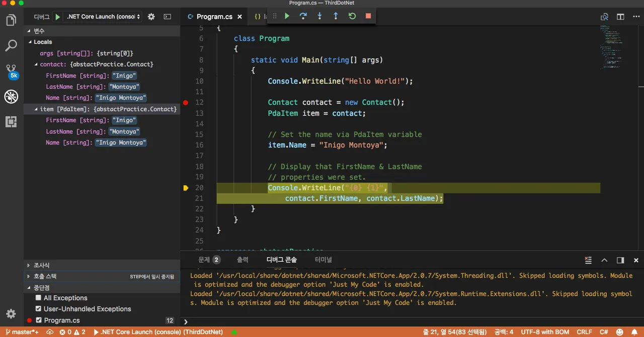Click the master branch in status bar

click(x=22, y=332)
